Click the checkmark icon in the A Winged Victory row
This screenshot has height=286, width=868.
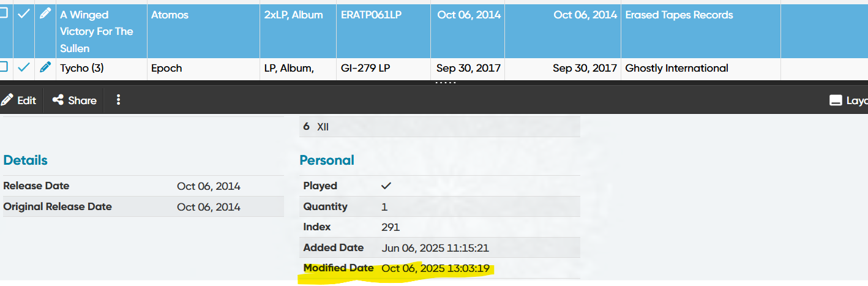[x=24, y=14]
